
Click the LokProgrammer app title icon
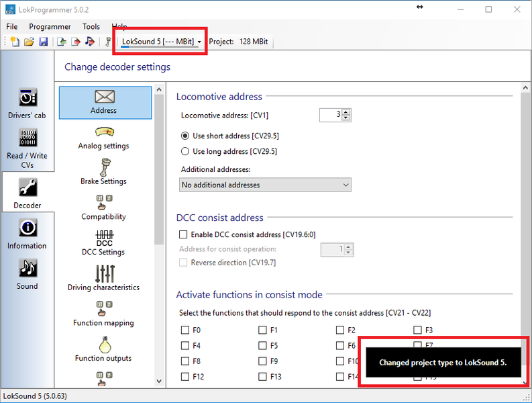click(x=10, y=9)
